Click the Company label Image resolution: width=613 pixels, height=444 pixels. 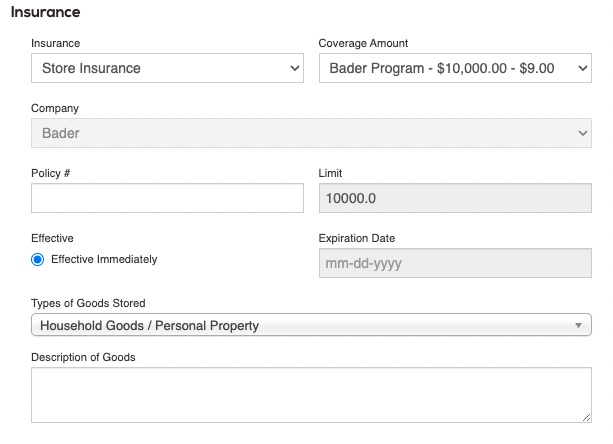pos(54,108)
